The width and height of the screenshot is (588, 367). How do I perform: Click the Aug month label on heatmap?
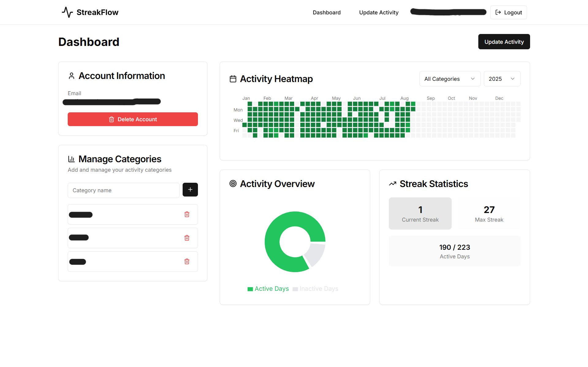[404, 98]
